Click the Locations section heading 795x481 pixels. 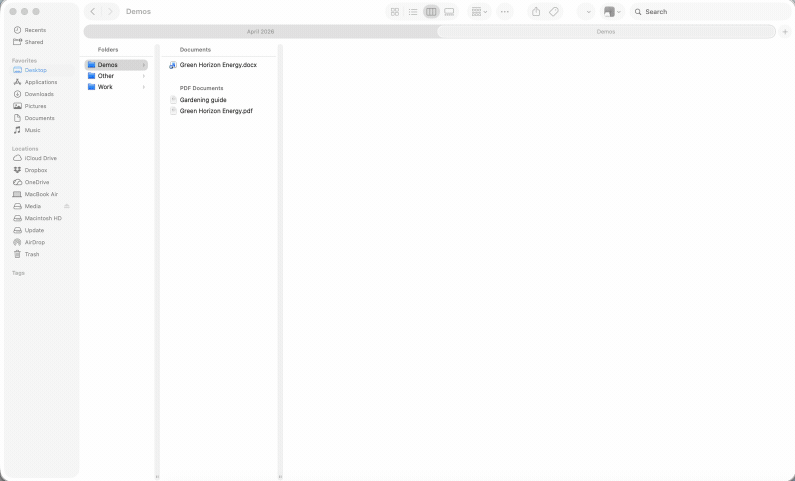point(25,149)
